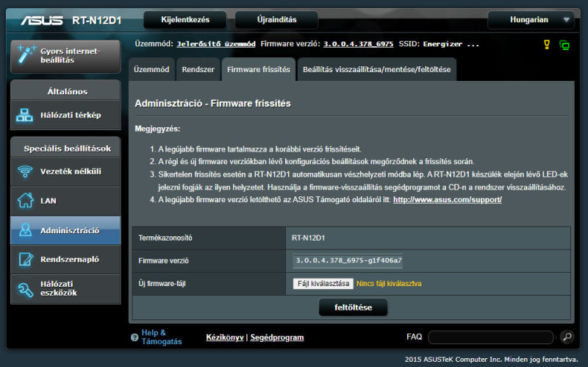The image size is (588, 367).
Task: Click the Hálózati eszközök wrench icon
Action: point(26,289)
